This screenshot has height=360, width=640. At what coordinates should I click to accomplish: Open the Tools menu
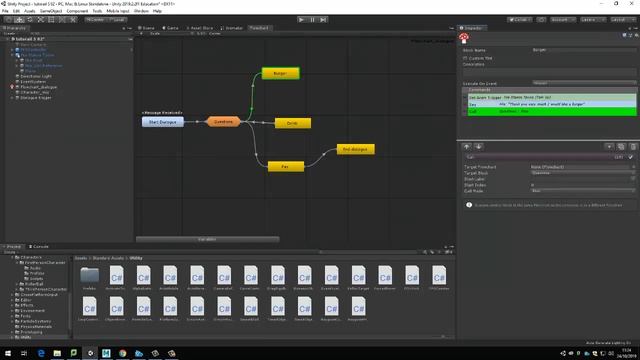(97, 11)
